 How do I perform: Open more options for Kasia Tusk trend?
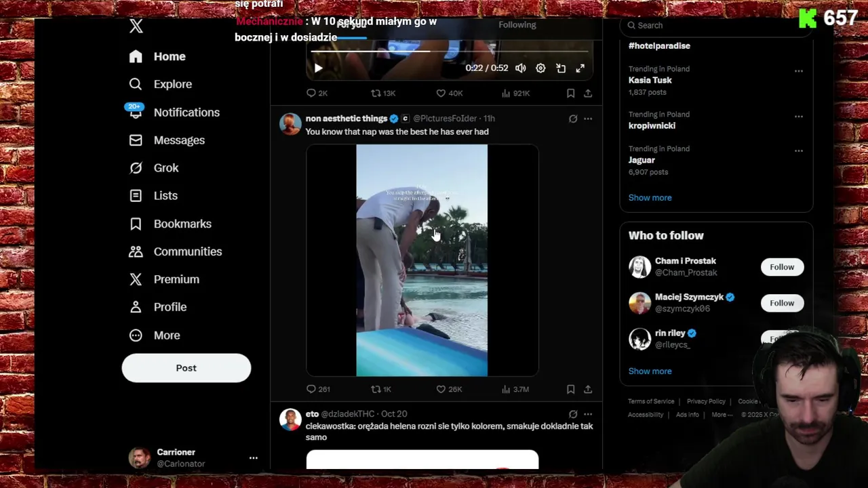[799, 71]
